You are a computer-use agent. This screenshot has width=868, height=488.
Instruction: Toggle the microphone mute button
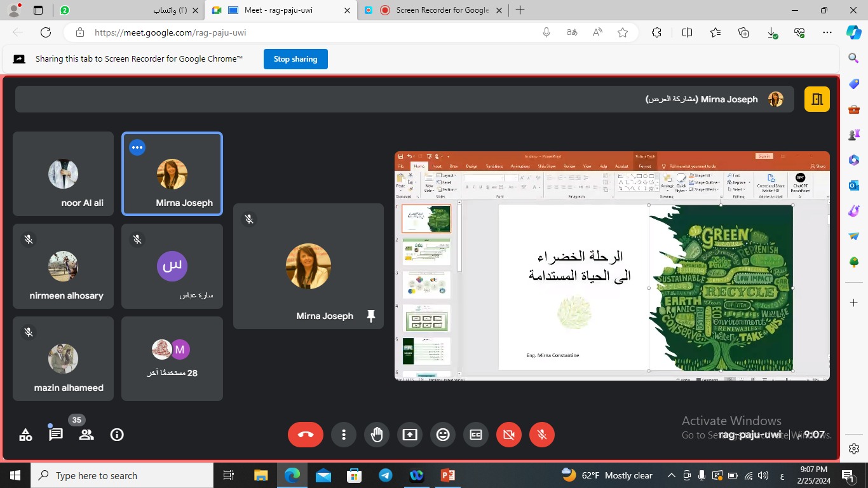coord(542,435)
